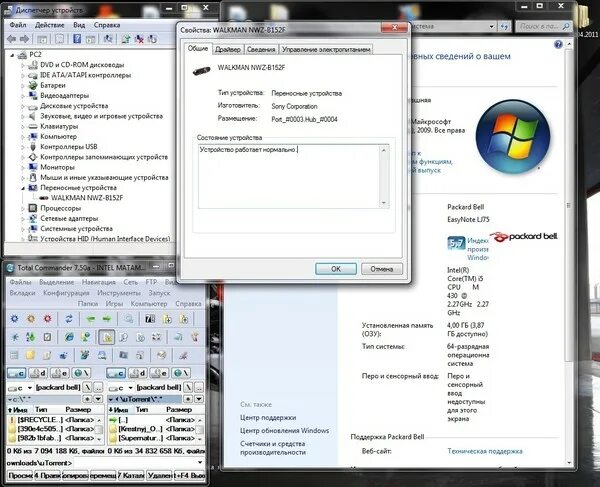Click the refresh button beside System window address bar
The height and width of the screenshot is (487, 600).
(x=504, y=26)
